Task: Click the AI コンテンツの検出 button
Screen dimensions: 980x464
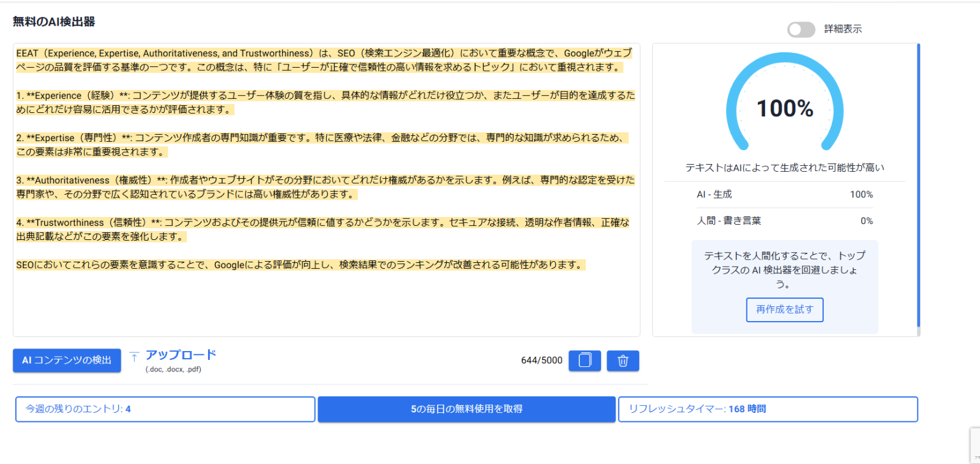Action: tap(66, 360)
